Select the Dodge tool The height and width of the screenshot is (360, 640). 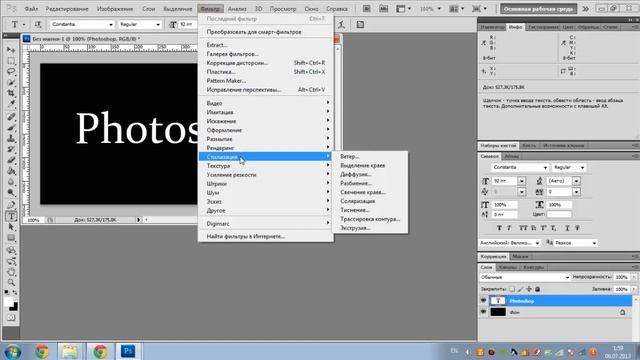coord(11,193)
